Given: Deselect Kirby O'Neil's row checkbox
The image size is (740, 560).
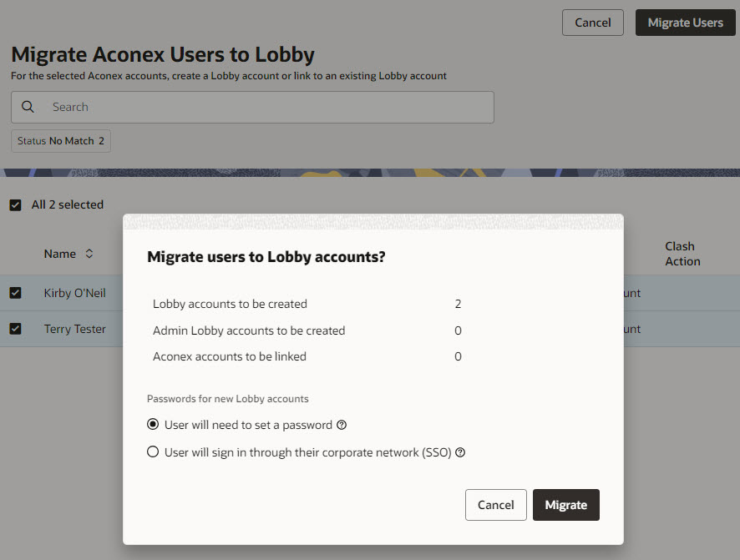Looking at the screenshot, I should click(16, 293).
